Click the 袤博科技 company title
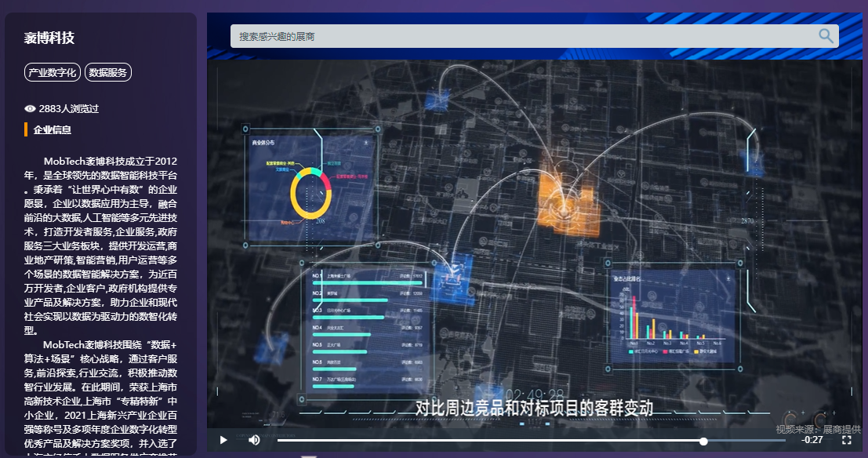Viewport: 868px width, 458px height. 49,38
